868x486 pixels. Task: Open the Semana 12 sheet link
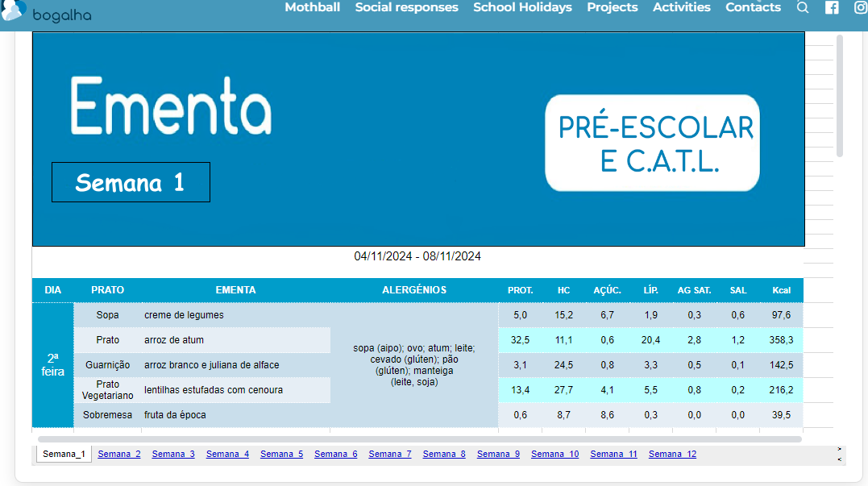point(672,455)
